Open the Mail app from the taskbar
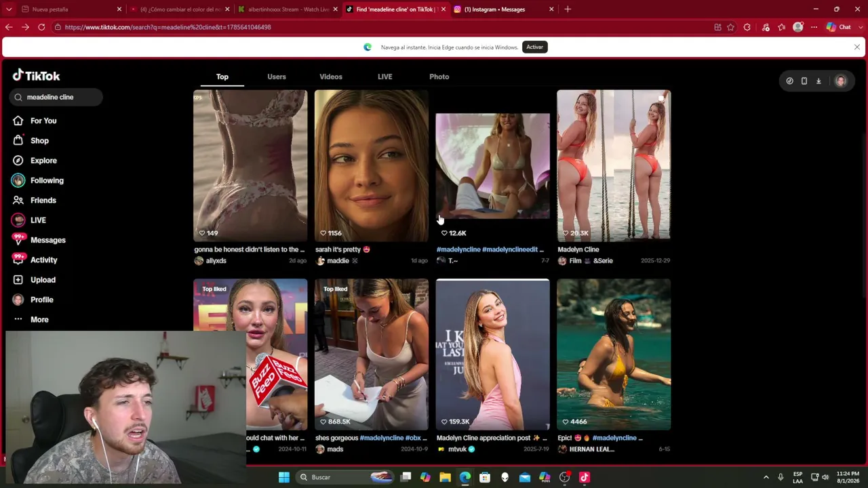The height and width of the screenshot is (488, 868). [525, 477]
